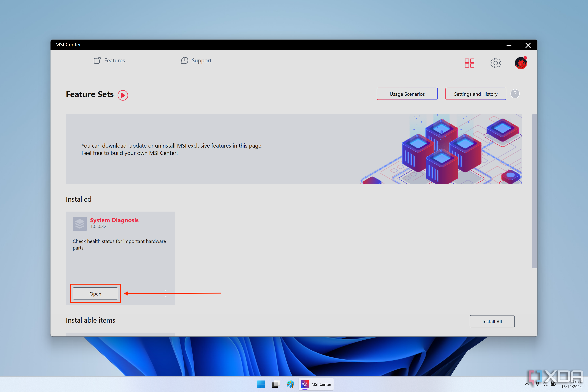Open MSI Center settings gear
588x392 pixels.
coord(495,63)
